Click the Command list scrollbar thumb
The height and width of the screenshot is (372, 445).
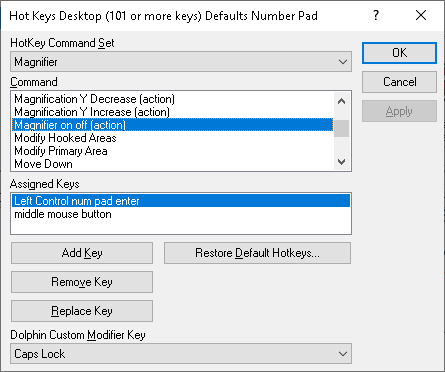click(x=342, y=128)
